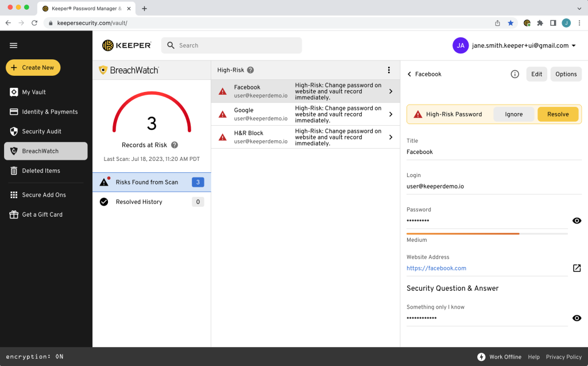Click the red risk gauge
The image size is (588, 366).
pyautogui.click(x=152, y=111)
